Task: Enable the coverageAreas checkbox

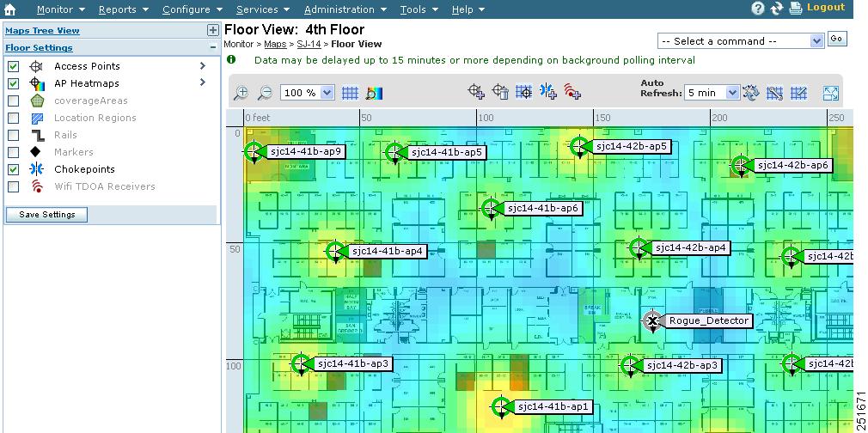Action: point(14,101)
